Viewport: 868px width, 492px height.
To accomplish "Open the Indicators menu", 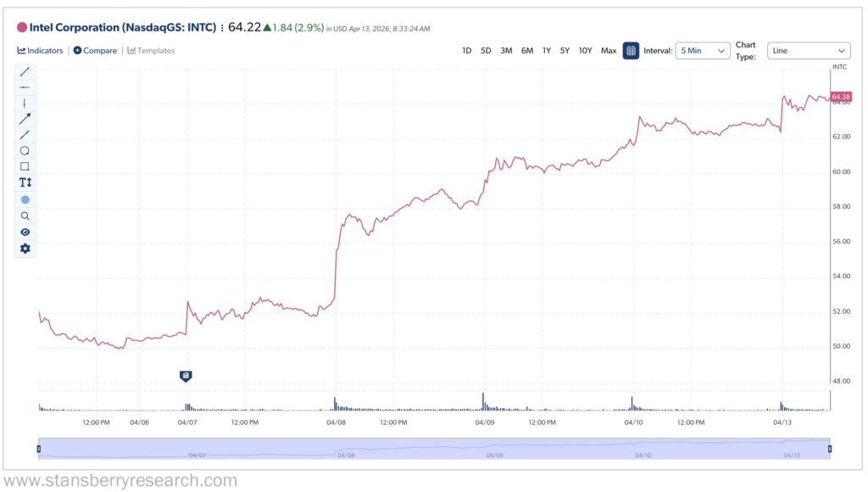I will pyautogui.click(x=40, y=51).
